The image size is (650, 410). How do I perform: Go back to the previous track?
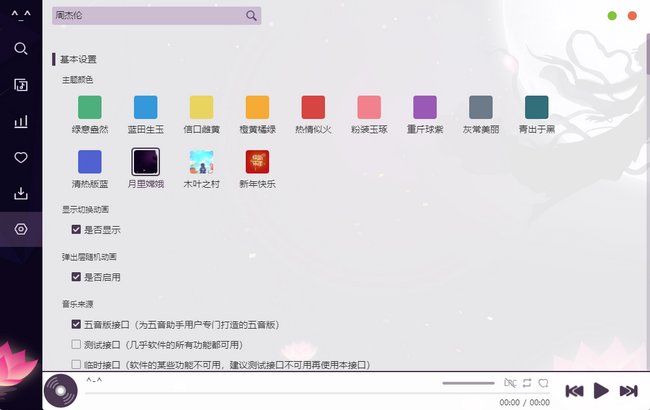(574, 391)
